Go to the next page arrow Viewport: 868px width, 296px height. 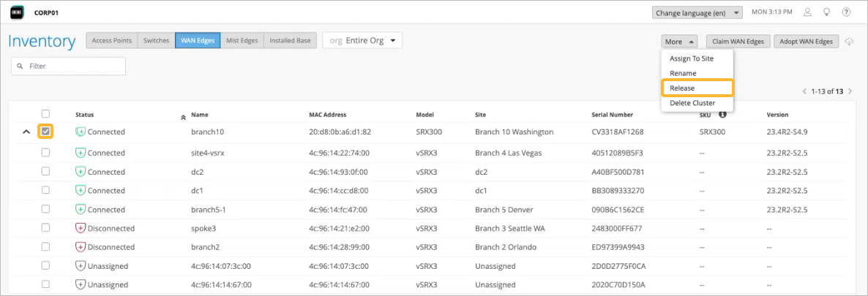click(850, 91)
